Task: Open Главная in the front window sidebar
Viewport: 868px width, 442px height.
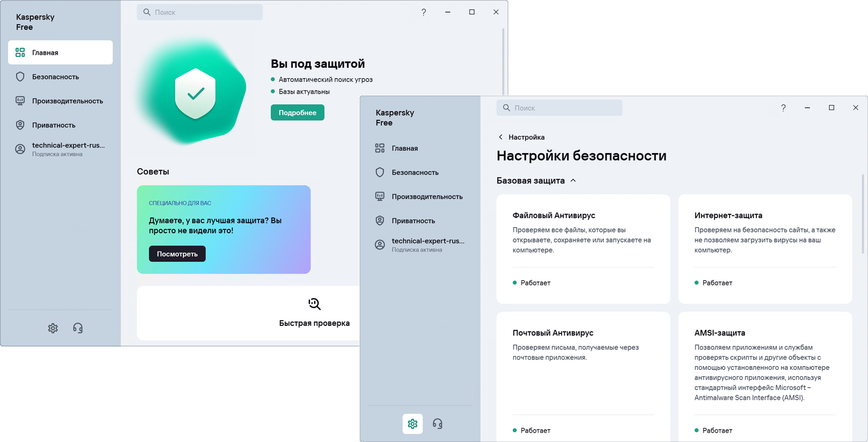Action: coord(420,148)
